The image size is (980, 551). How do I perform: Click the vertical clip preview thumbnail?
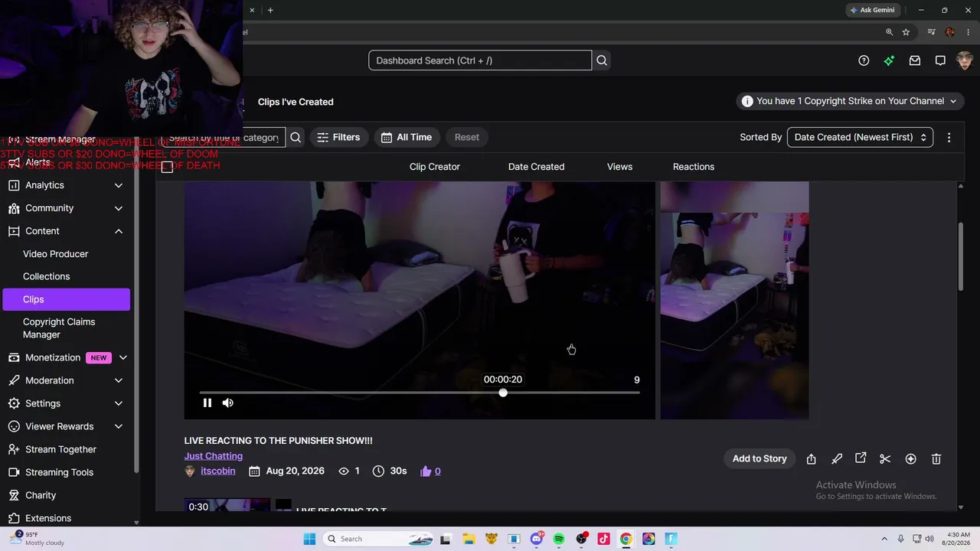tap(734, 300)
